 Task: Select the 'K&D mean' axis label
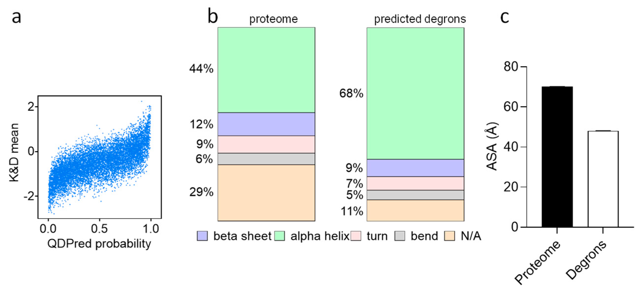coord(14,152)
